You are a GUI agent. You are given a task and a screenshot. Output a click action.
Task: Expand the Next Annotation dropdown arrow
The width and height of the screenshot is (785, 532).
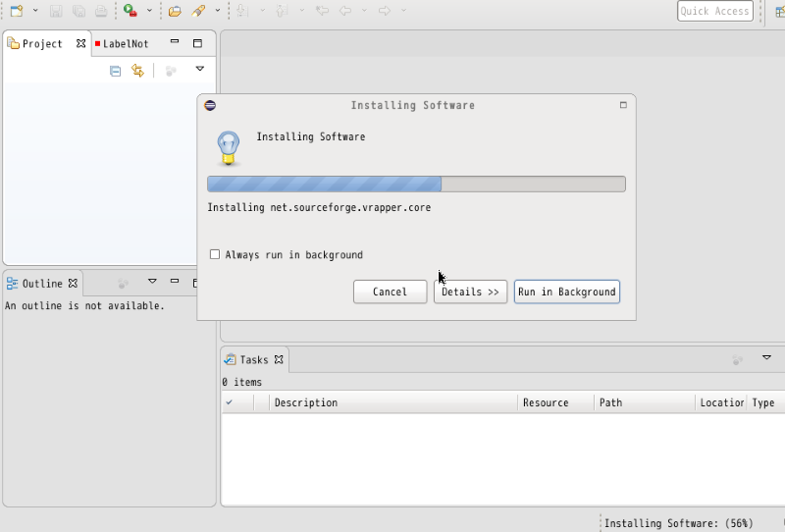tap(262, 11)
